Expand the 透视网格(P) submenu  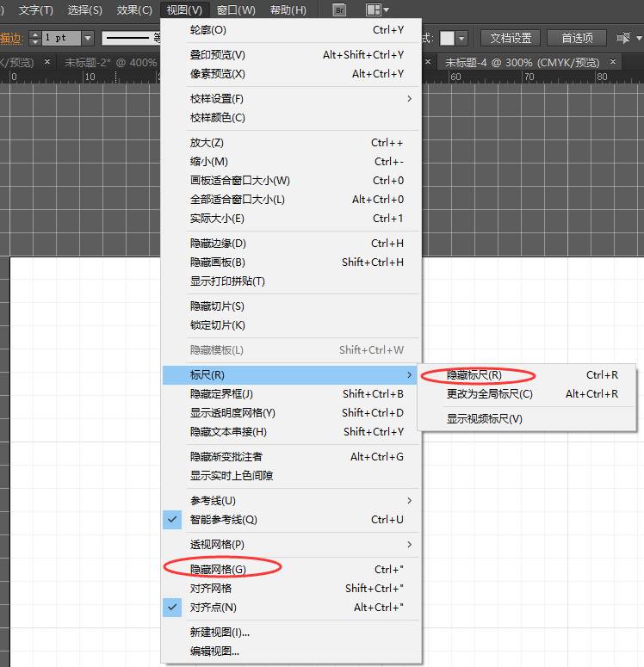coord(292,545)
